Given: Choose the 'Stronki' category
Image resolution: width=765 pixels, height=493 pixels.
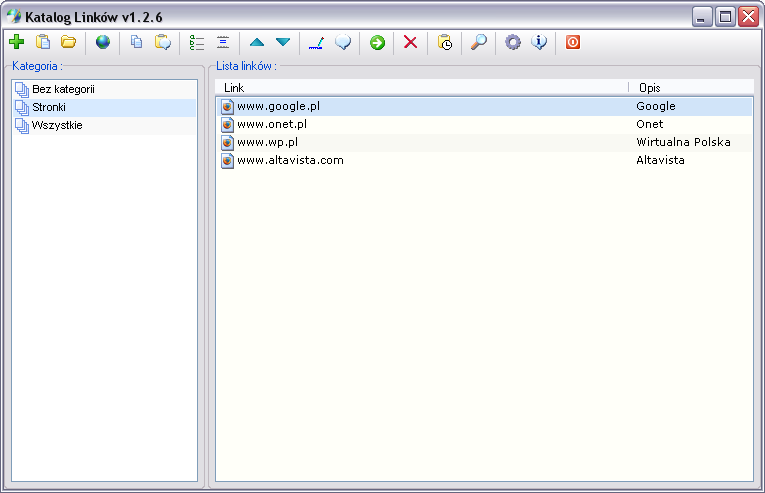Looking at the screenshot, I should (49, 108).
